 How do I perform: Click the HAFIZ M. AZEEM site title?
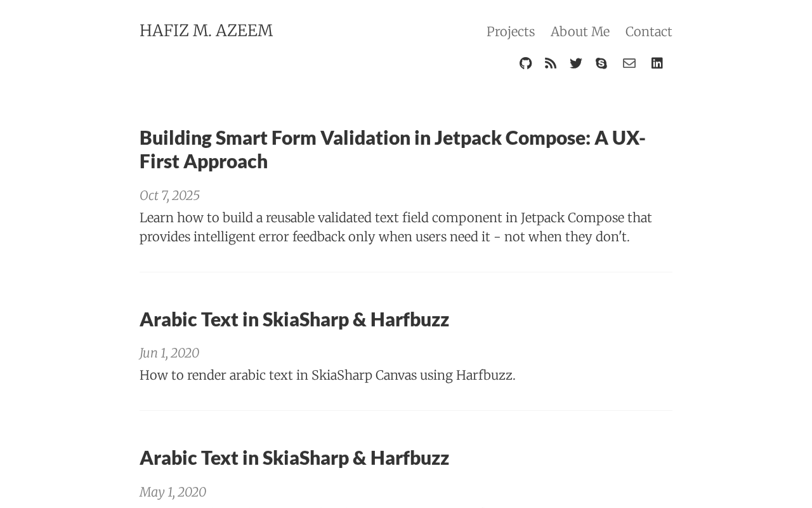(206, 30)
